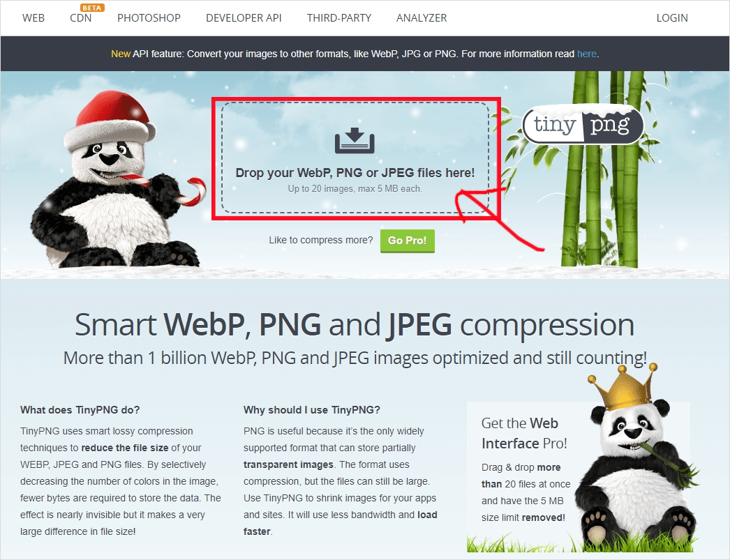This screenshot has width=730, height=560.
Task: Click the 'Why should I use TinyPNG?' heading
Action: pos(312,410)
